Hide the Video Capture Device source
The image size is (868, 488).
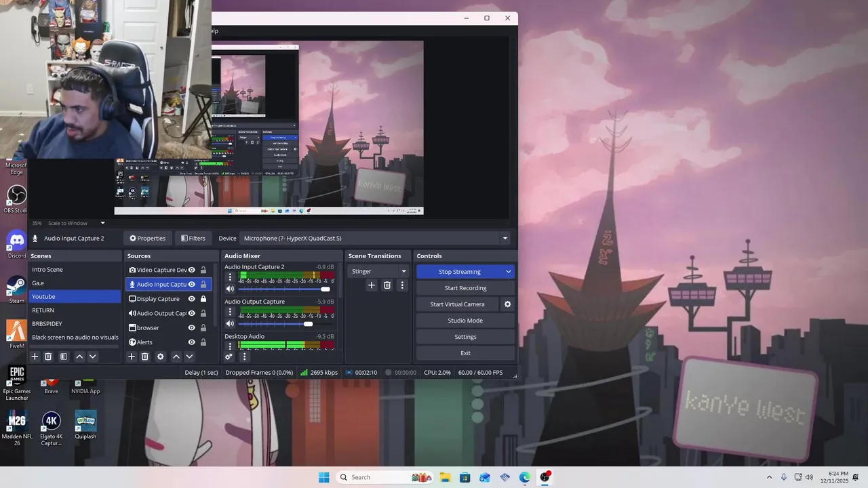tap(192, 270)
